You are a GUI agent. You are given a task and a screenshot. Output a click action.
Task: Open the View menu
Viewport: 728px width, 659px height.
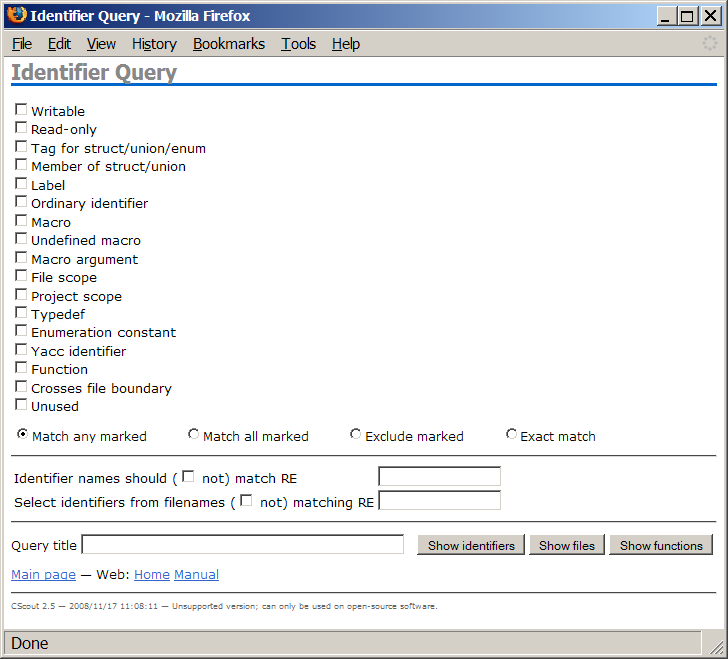101,44
